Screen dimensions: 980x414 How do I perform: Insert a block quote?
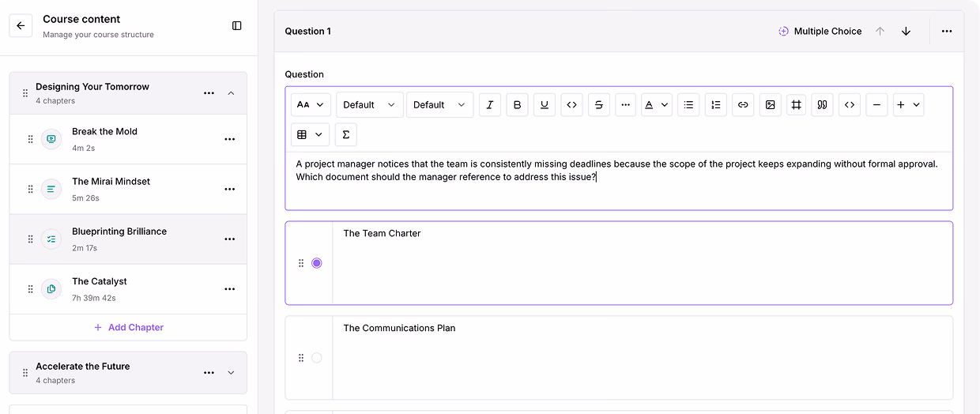[x=823, y=104]
